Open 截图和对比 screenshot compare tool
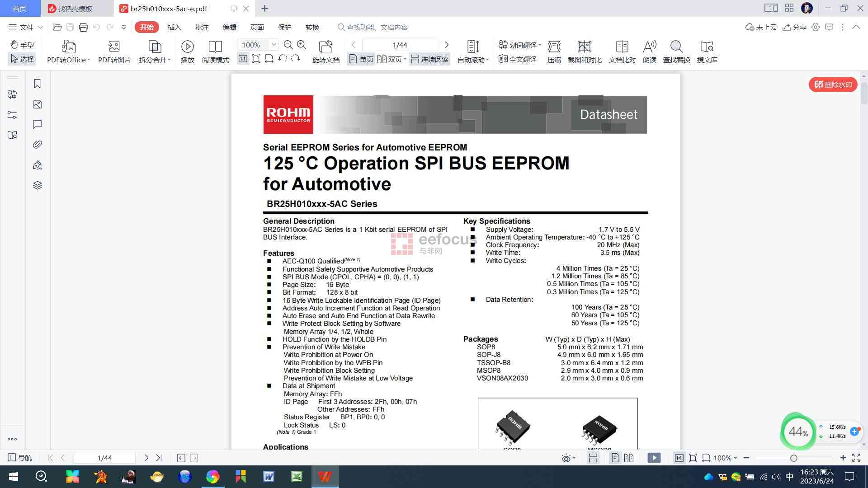868x488 pixels. point(585,52)
